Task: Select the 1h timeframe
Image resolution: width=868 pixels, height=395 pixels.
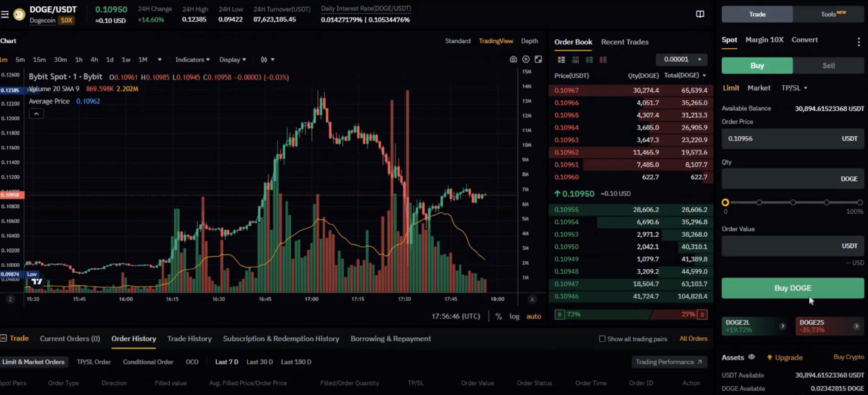Action: click(79, 60)
